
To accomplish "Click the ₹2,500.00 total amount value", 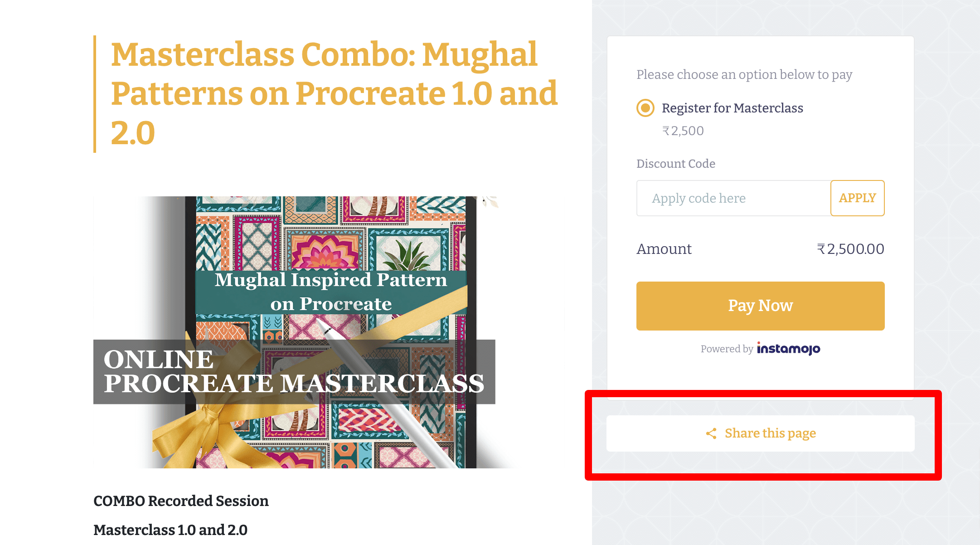I will coord(850,249).
